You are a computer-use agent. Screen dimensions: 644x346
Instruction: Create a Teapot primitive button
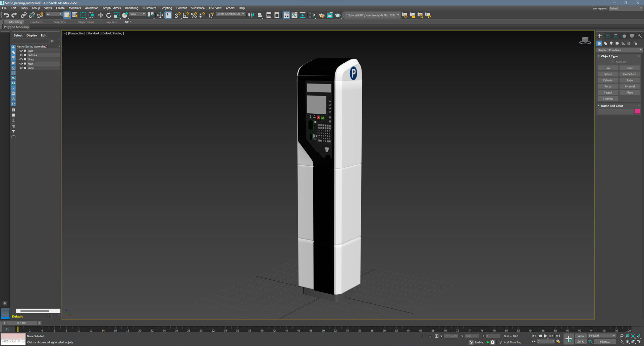608,93
